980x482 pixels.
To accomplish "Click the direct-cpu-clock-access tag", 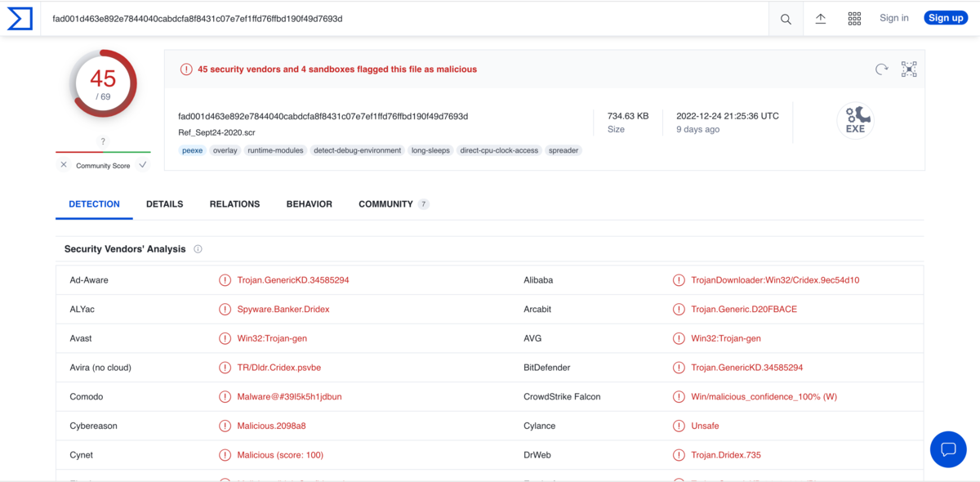I will pos(499,150).
